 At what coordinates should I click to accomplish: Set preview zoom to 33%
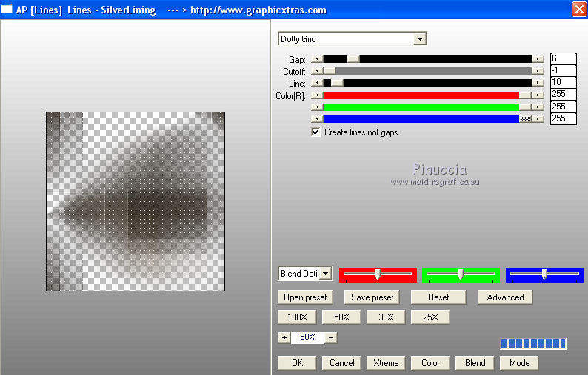click(x=386, y=317)
